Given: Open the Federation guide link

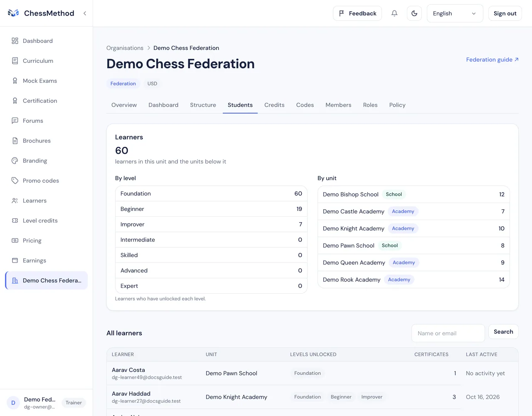Looking at the screenshot, I should [492, 59].
